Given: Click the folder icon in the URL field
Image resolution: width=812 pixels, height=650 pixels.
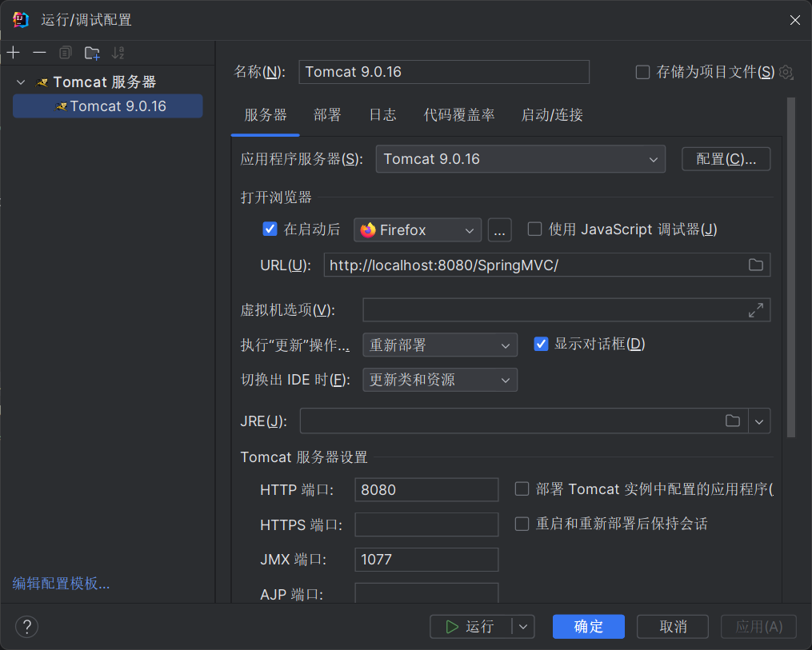Looking at the screenshot, I should [x=755, y=265].
